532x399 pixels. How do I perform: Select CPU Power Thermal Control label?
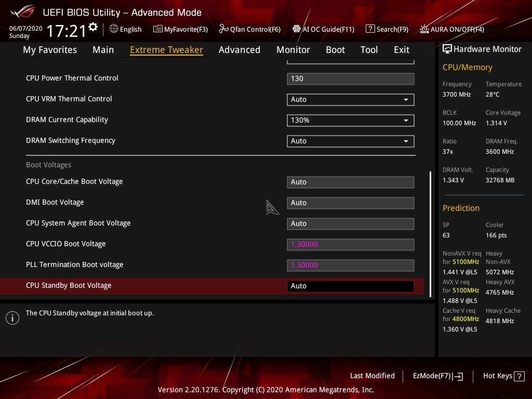point(72,78)
